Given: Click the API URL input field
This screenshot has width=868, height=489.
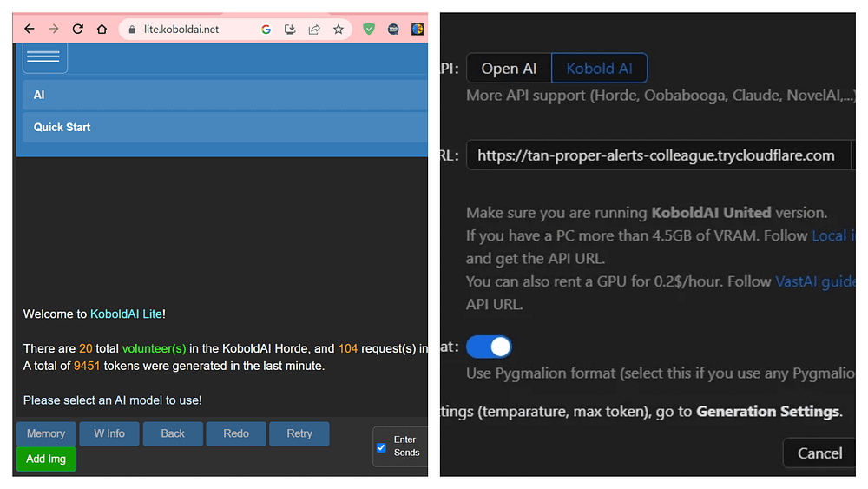Looking at the screenshot, I should 658,155.
